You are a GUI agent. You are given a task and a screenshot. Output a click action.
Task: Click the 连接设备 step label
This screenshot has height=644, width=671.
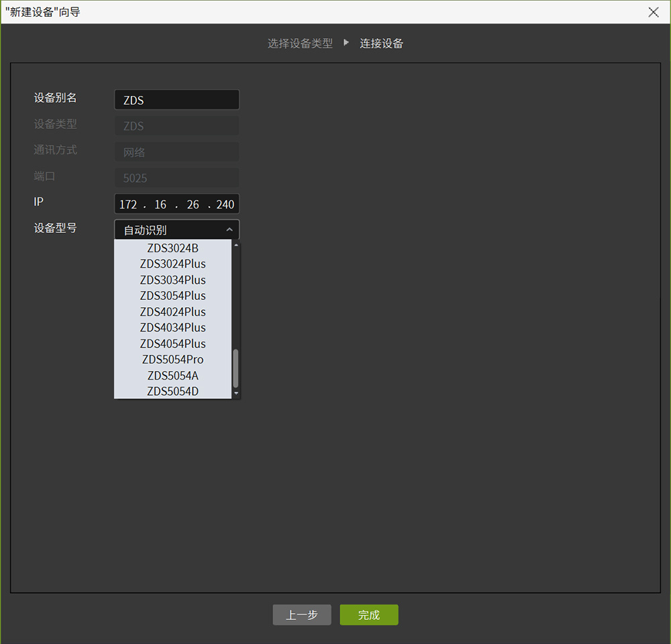[x=381, y=44]
